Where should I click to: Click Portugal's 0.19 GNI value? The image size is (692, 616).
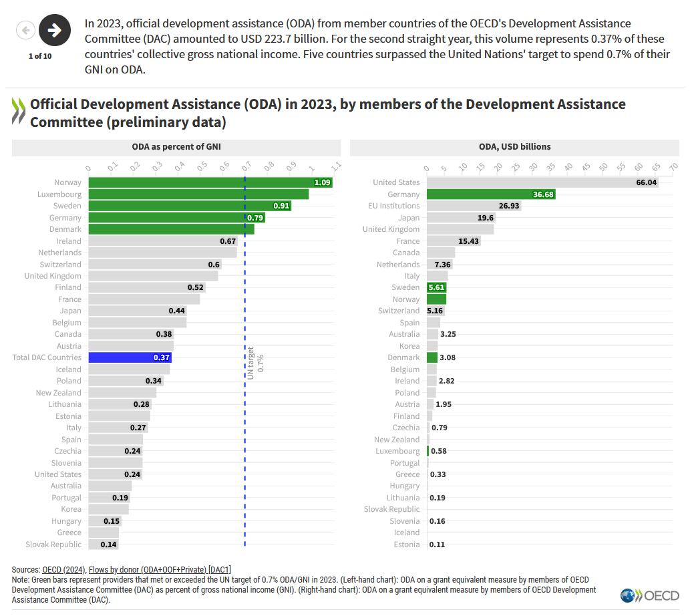pos(120,498)
